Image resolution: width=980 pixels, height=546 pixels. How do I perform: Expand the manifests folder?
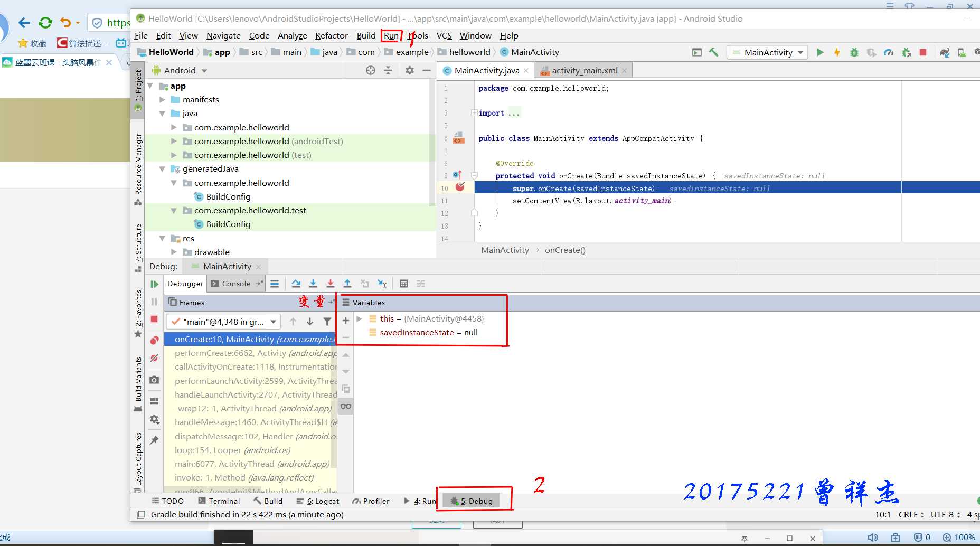(x=163, y=99)
